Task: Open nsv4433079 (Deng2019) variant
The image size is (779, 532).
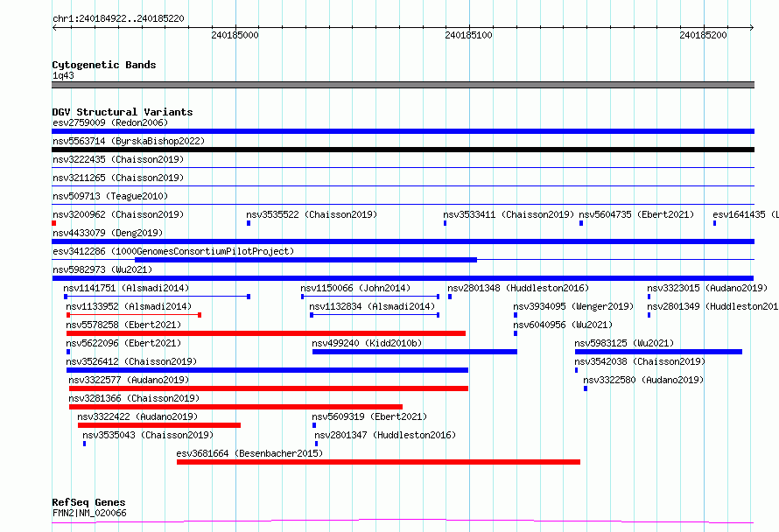Action: (108, 233)
